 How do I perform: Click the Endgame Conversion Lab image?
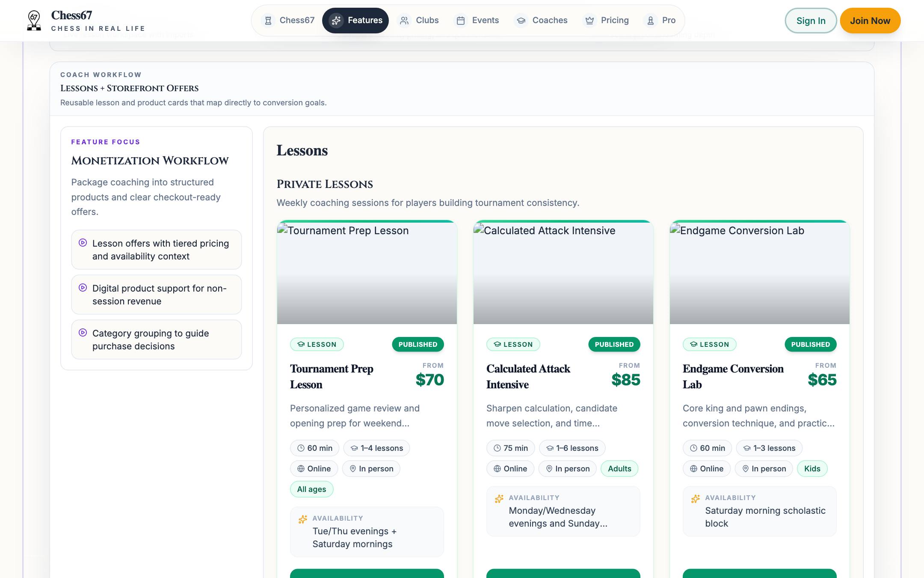(760, 273)
